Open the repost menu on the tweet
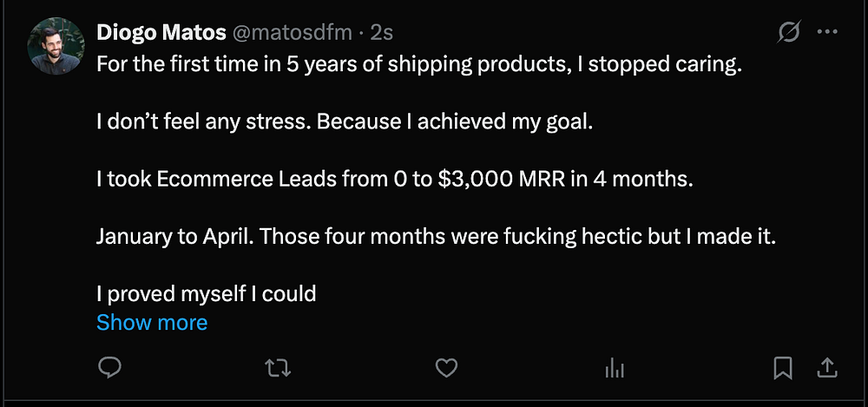 tap(277, 368)
